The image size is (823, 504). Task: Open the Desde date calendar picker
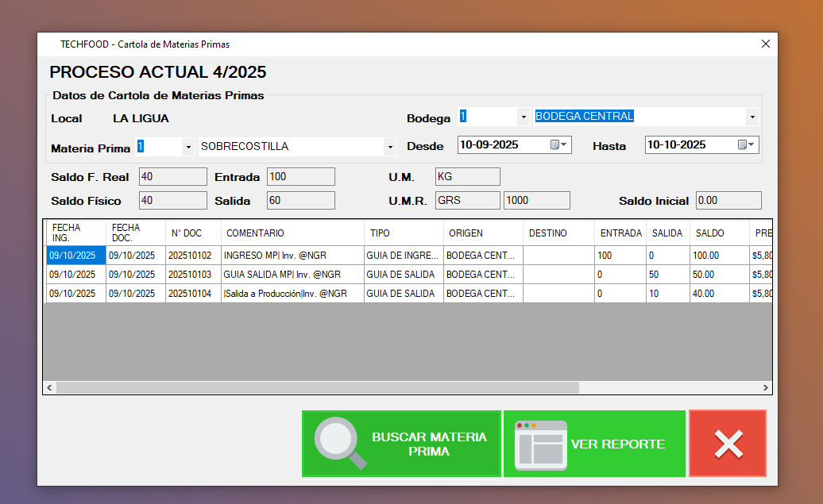click(x=558, y=144)
